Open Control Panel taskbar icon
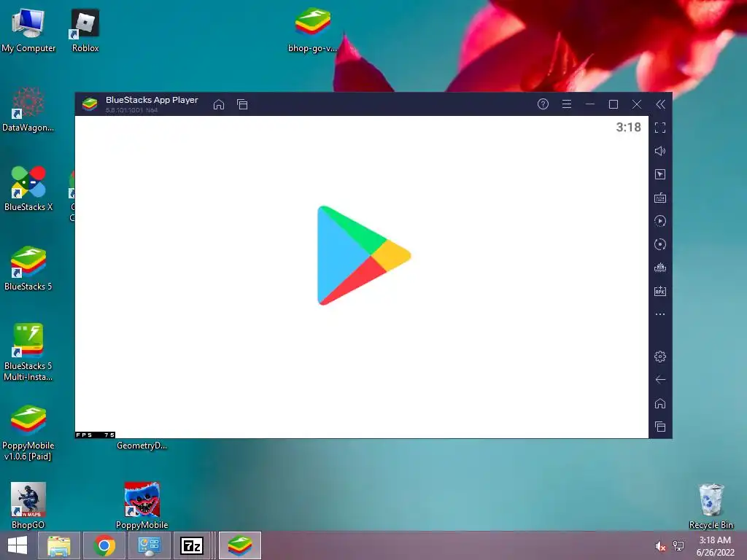Screen dimensions: 747x560 coord(150,545)
